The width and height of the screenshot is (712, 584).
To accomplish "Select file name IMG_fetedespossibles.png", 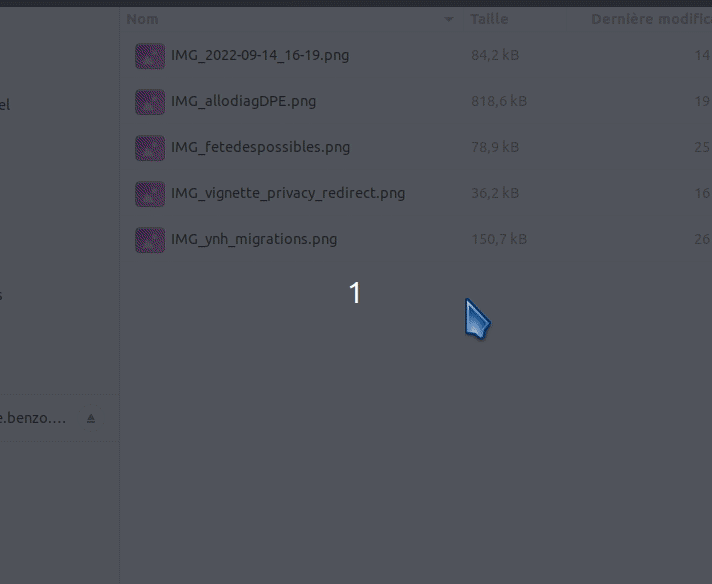I will coord(260,147).
